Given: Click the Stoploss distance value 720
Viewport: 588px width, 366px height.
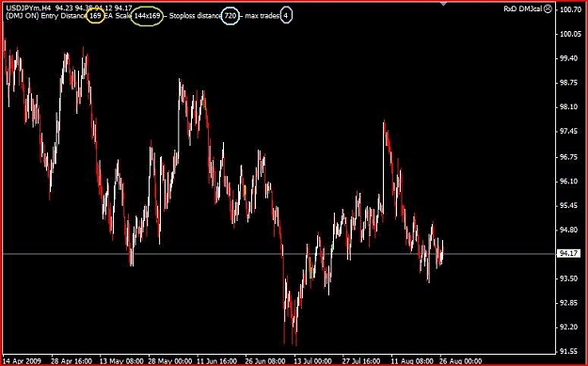Looking at the screenshot, I should [230, 16].
